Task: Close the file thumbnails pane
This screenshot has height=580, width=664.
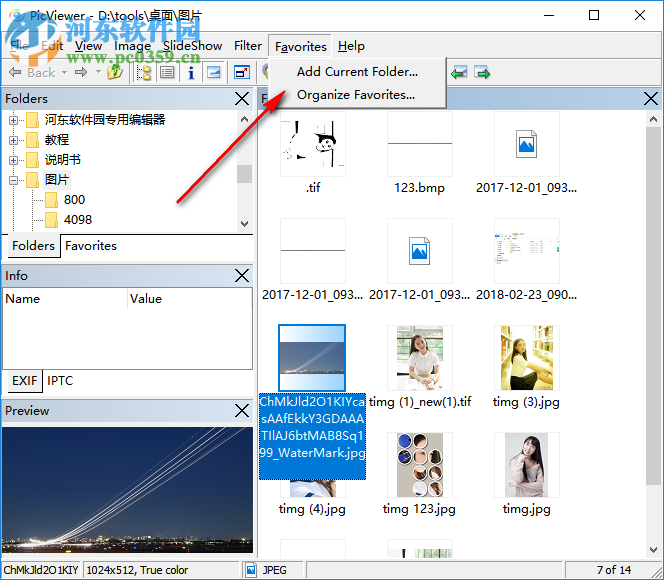Action: pos(650,99)
